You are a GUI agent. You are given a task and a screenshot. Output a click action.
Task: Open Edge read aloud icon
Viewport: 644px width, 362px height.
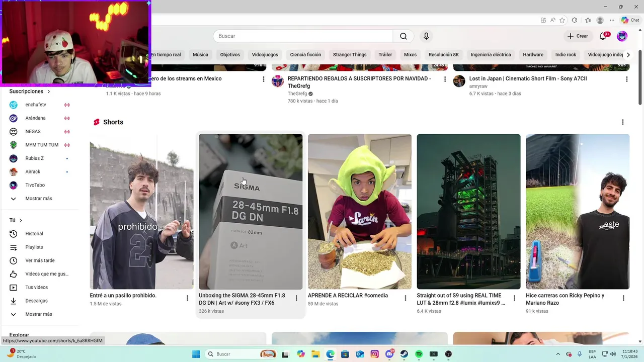click(552, 20)
